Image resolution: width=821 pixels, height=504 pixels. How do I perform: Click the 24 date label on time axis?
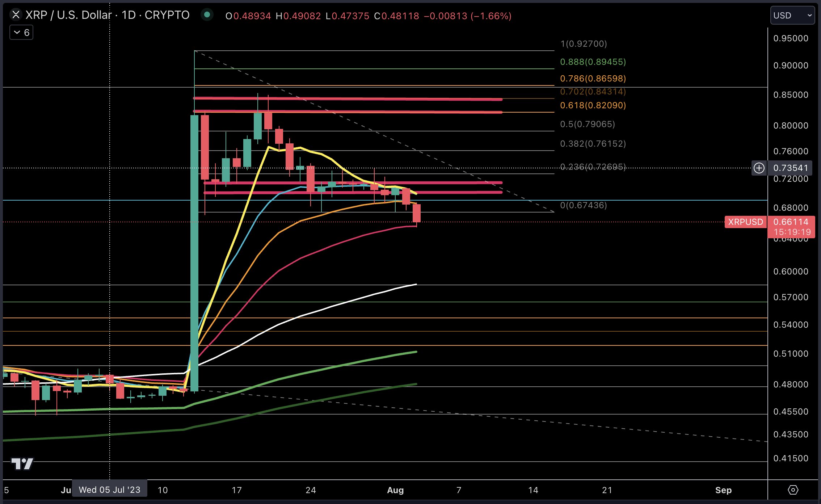pyautogui.click(x=311, y=490)
